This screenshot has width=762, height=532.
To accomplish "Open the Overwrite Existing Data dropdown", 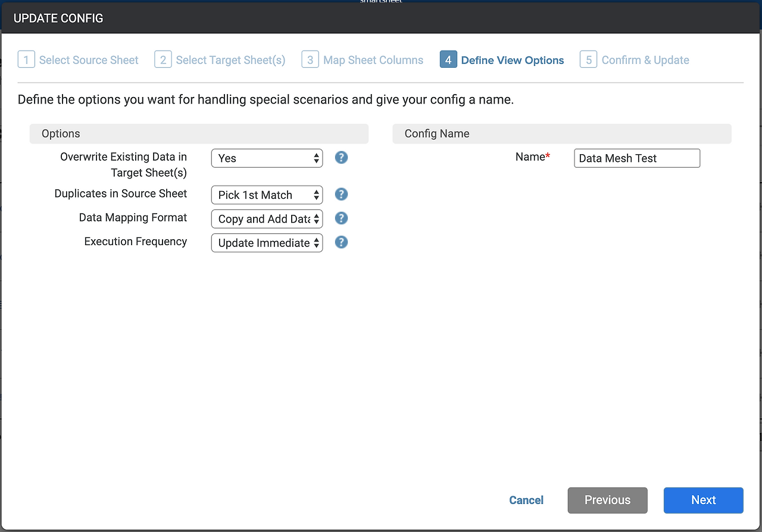I will click(x=267, y=158).
